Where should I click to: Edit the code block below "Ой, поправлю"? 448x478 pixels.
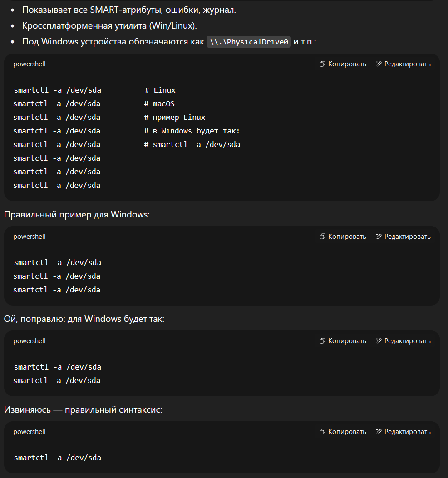[403, 341]
